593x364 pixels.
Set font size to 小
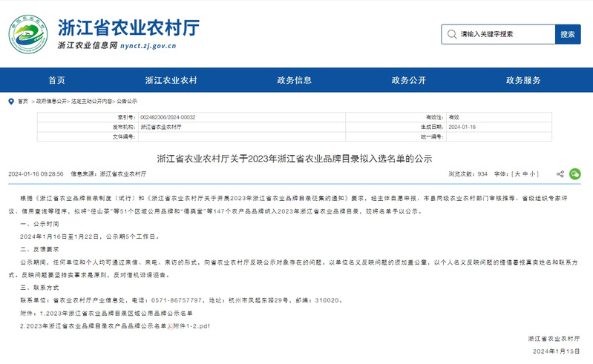click(532, 174)
